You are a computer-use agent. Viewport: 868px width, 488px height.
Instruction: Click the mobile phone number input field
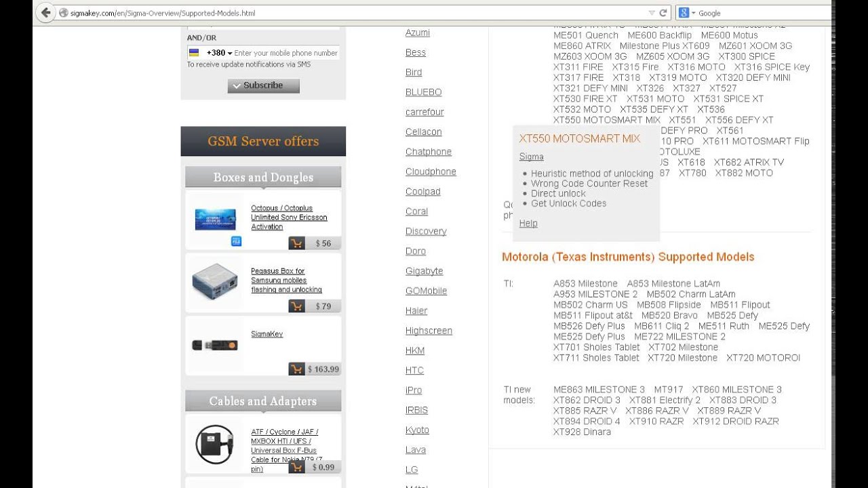285,53
